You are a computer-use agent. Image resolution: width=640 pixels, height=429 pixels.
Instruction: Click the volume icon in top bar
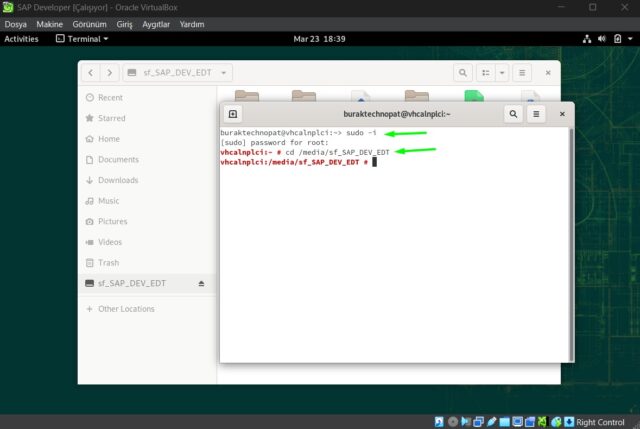(x=602, y=39)
